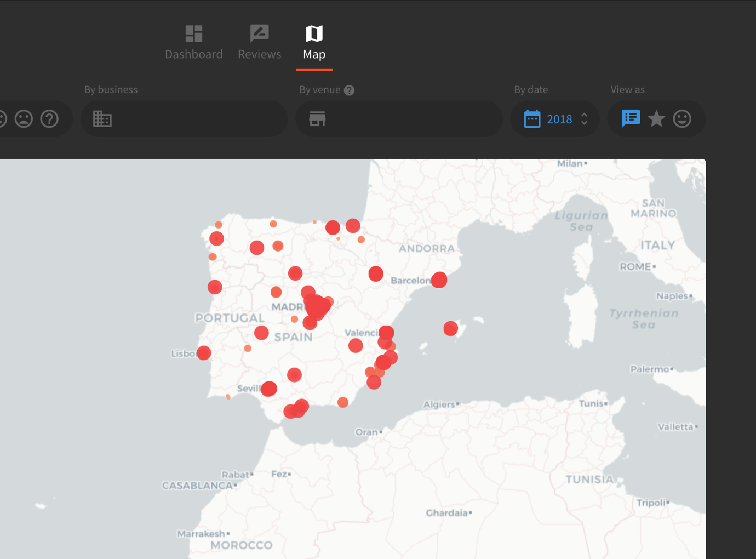Click the up/down arrows next to 2018

click(x=585, y=119)
